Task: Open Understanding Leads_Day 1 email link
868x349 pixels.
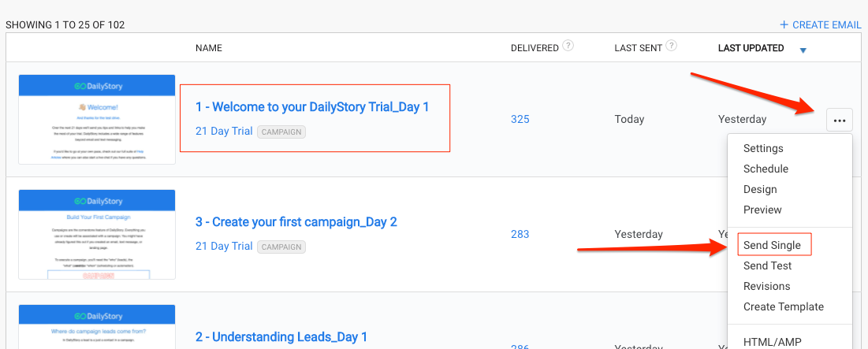Action: click(x=281, y=337)
